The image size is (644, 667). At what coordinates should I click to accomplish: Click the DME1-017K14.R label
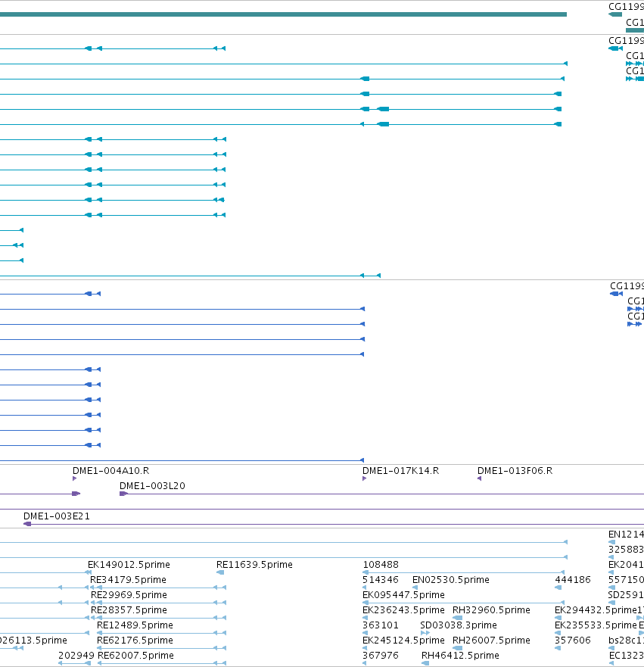tap(400, 471)
